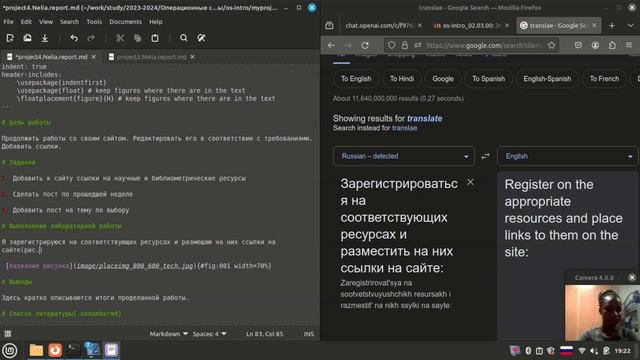Screen dimensions: 640x360
Task: Click the Ln 83, Col 85 position indicator
Action: coord(264,334)
